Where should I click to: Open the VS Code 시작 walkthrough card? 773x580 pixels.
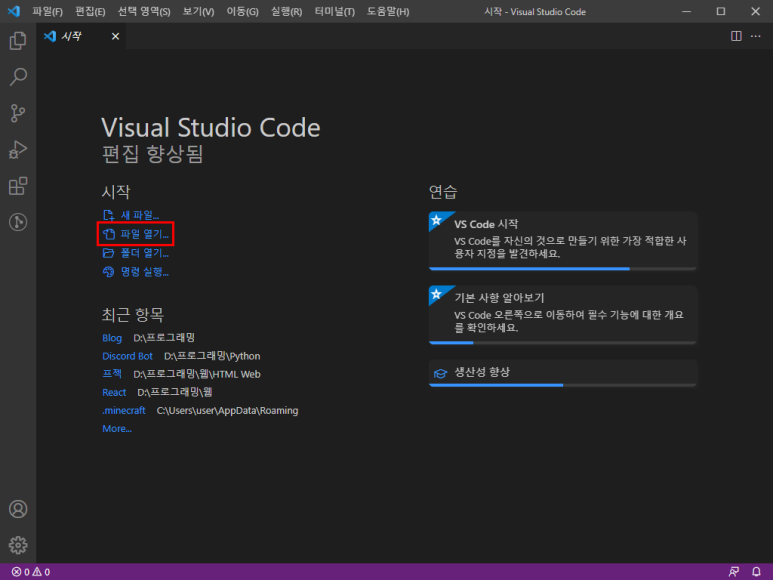pos(562,240)
